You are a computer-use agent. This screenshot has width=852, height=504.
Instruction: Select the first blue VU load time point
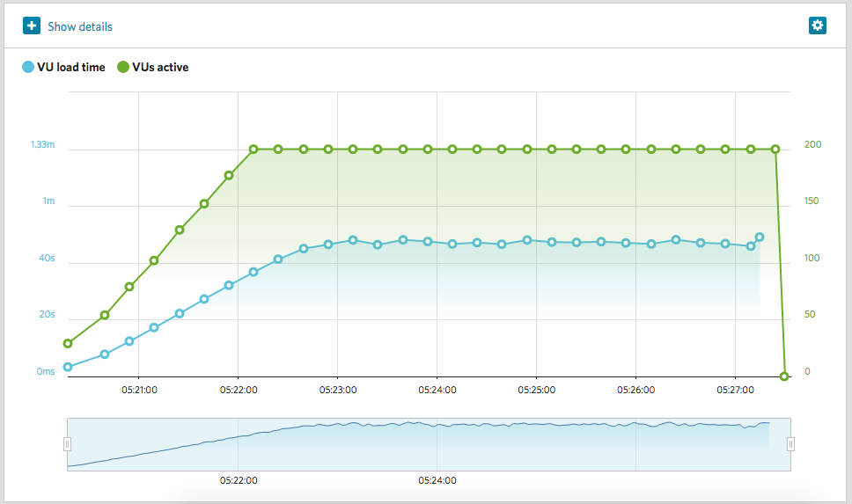[68, 367]
